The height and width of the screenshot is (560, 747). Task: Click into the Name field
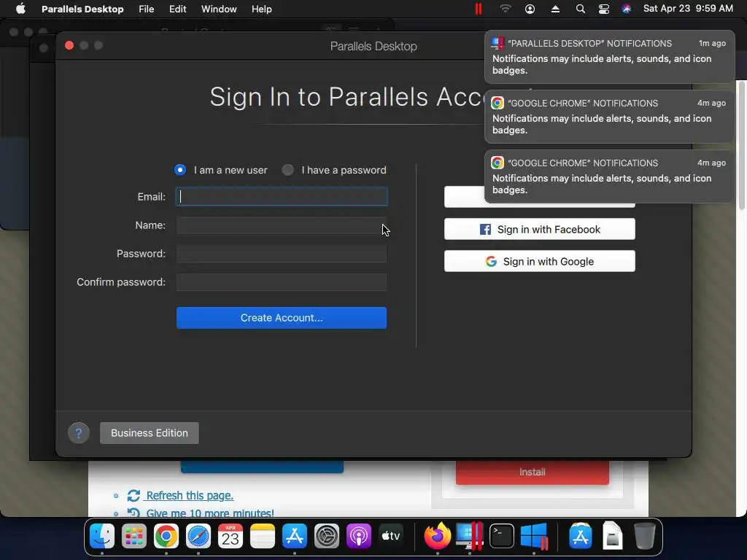pyautogui.click(x=282, y=225)
